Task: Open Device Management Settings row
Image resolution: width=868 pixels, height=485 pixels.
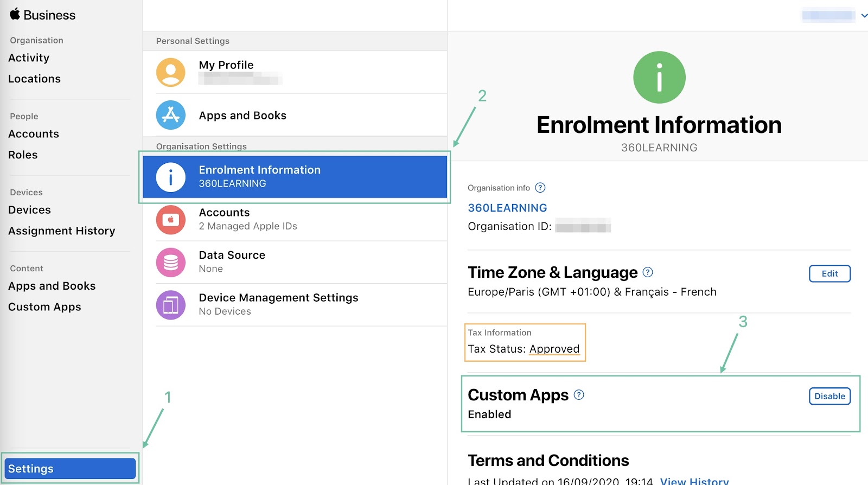Action: click(295, 305)
